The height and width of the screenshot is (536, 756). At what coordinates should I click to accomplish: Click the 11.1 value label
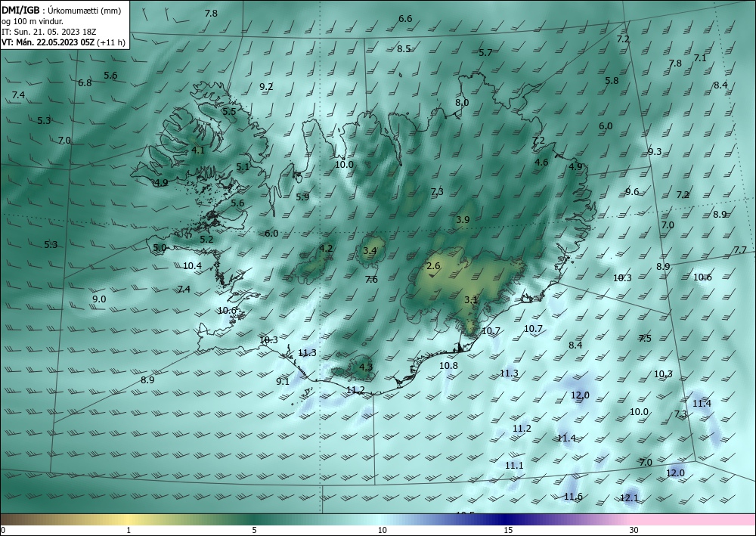(x=514, y=465)
